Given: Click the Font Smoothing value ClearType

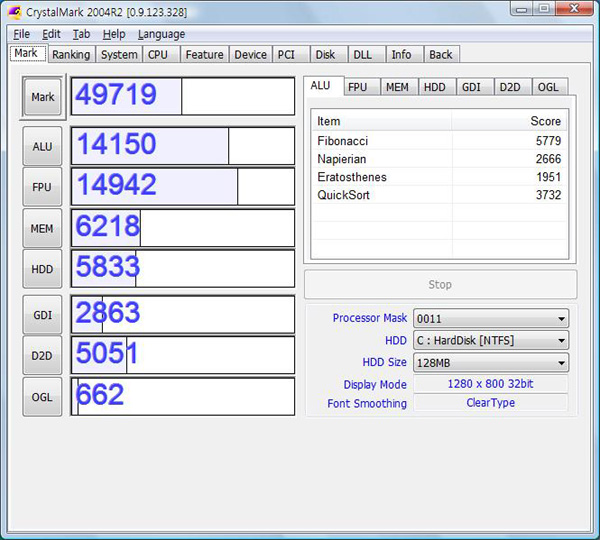Looking at the screenshot, I should (x=491, y=403).
